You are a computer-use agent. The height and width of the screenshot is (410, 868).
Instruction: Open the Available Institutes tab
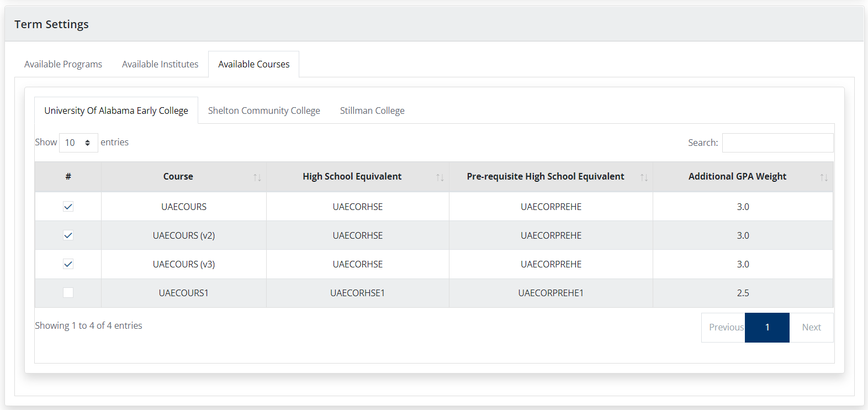point(160,64)
